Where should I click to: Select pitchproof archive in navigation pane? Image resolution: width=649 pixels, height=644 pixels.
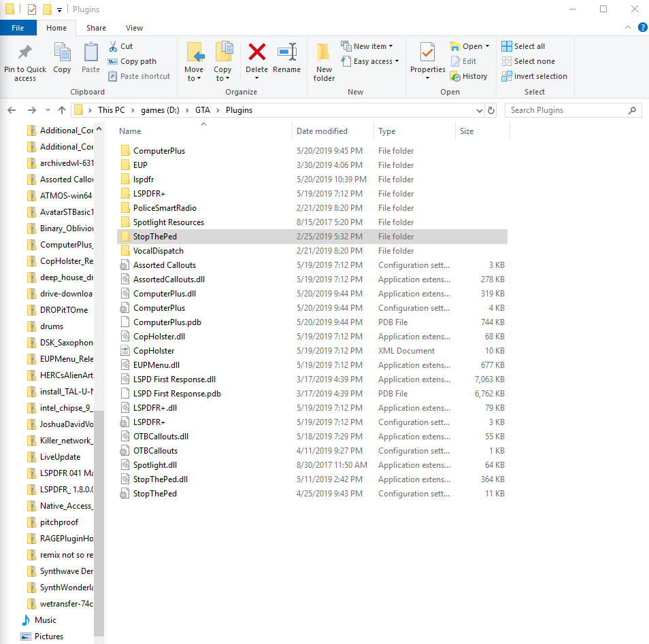(52, 522)
